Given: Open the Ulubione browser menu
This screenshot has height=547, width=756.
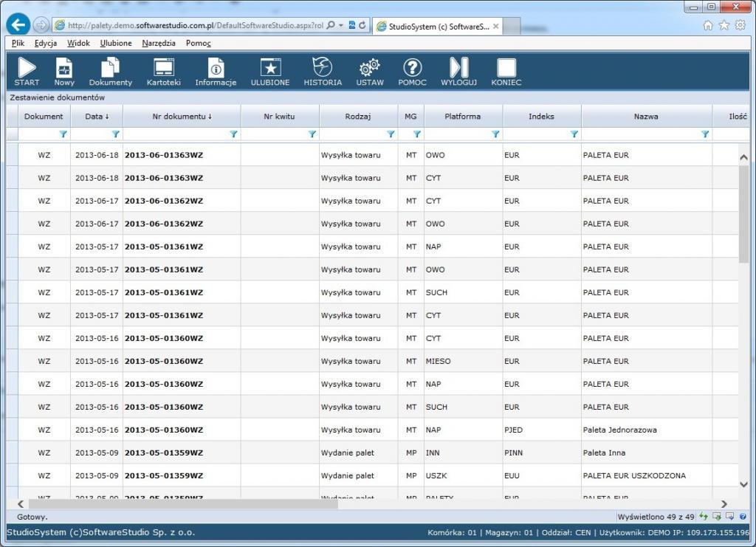Looking at the screenshot, I should coord(116,43).
